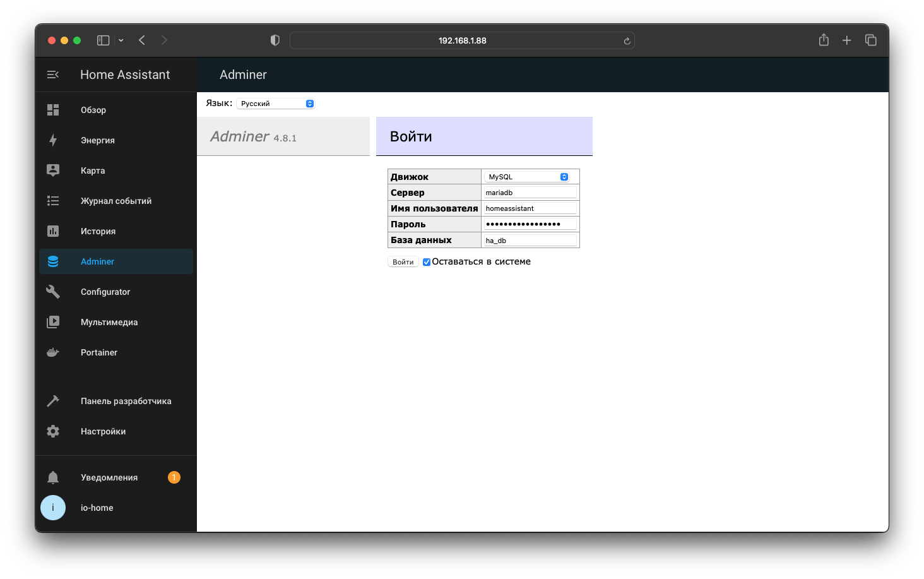
Task: Collapse the Home Assistant sidebar
Action: point(53,74)
